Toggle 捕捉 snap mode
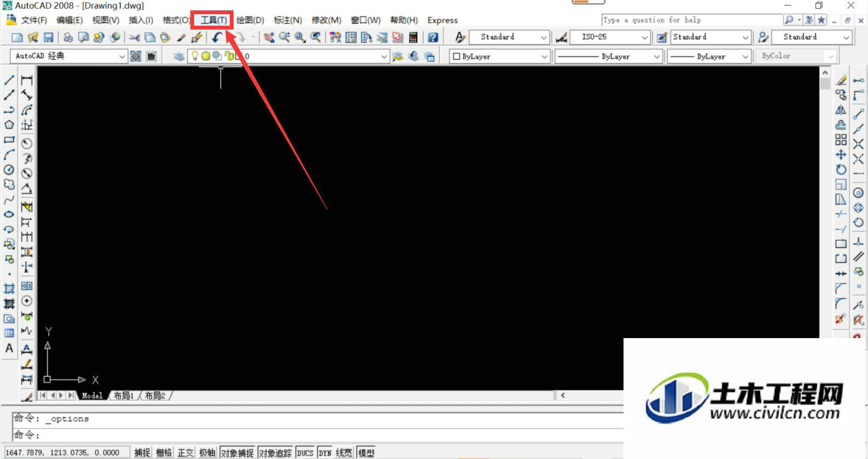This screenshot has height=459, width=868. tap(142, 452)
